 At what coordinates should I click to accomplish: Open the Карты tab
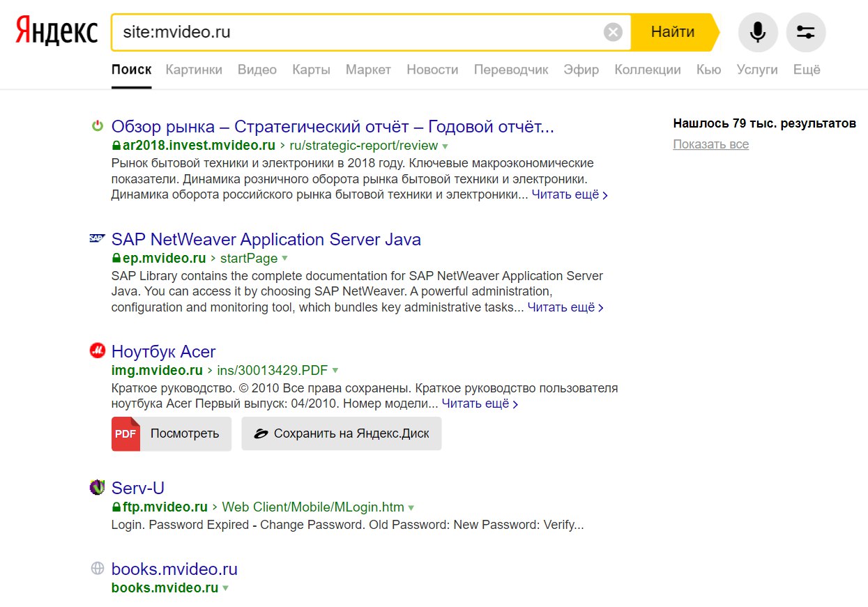311,70
